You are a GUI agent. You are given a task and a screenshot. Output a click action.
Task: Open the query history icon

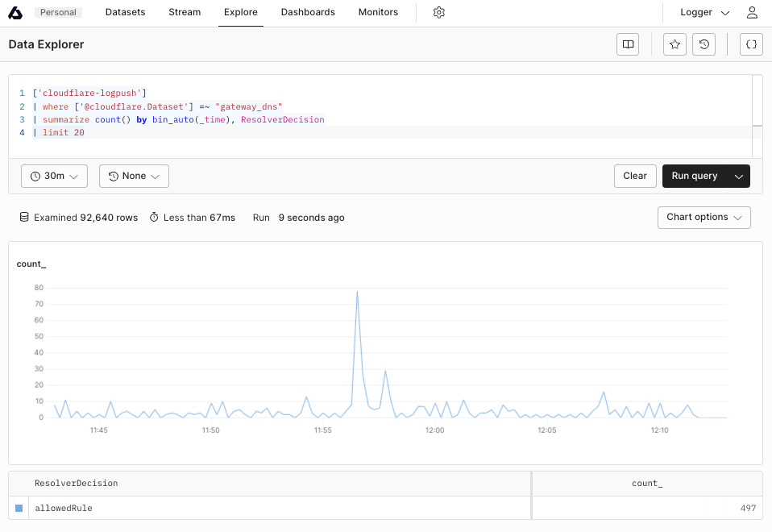coord(704,44)
